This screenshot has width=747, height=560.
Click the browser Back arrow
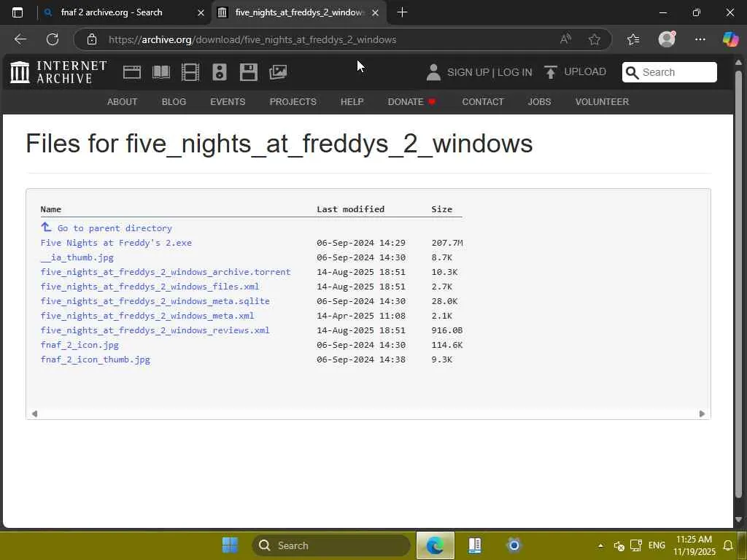pyautogui.click(x=20, y=39)
